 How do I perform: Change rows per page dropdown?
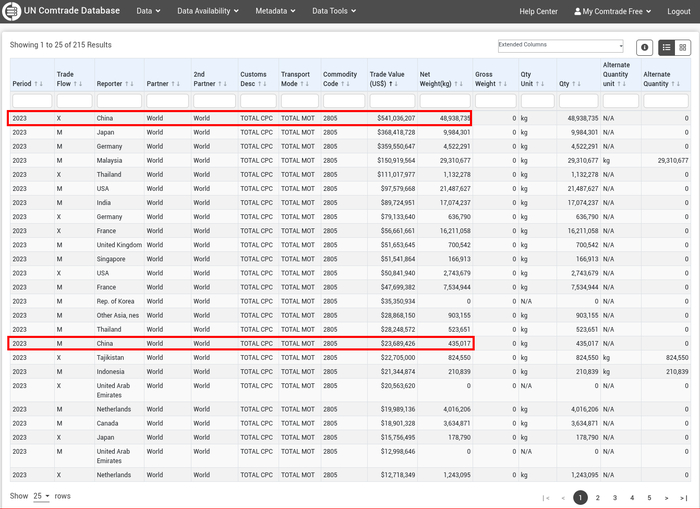[41, 496]
